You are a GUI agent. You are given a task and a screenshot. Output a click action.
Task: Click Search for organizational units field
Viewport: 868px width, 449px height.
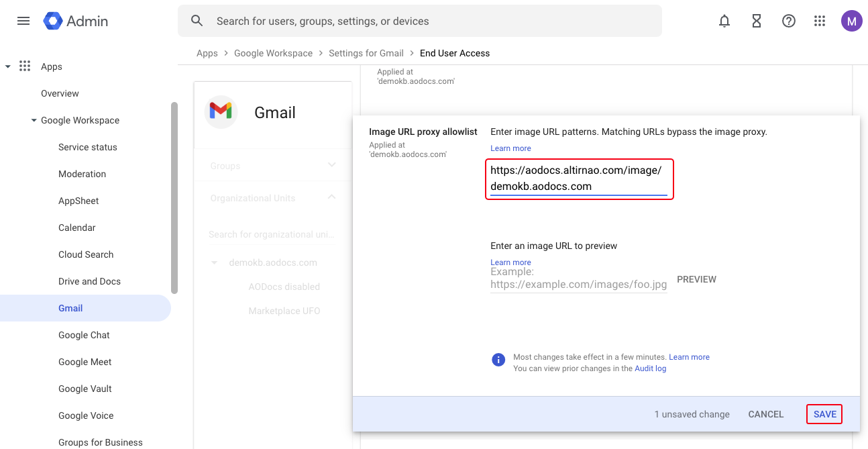272,234
